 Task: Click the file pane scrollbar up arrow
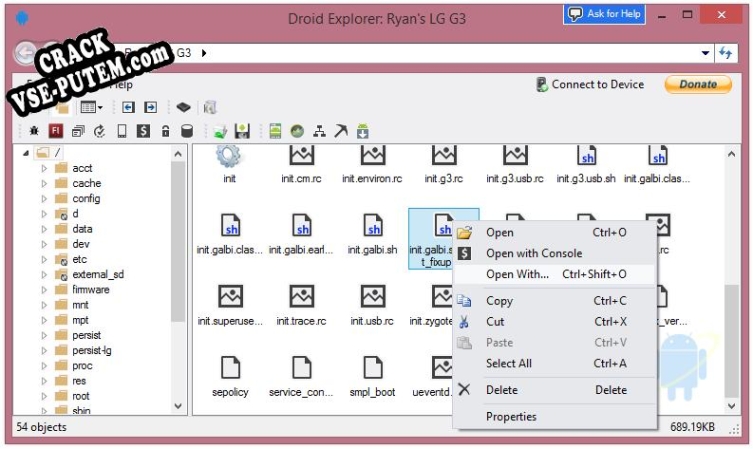pyautogui.click(x=731, y=155)
